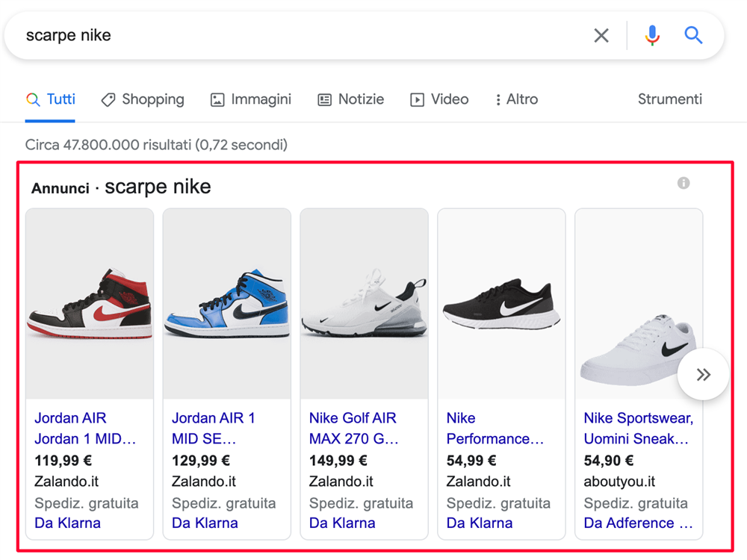Click 'Da Klarna' under the 149,99 € shoe

(x=341, y=523)
